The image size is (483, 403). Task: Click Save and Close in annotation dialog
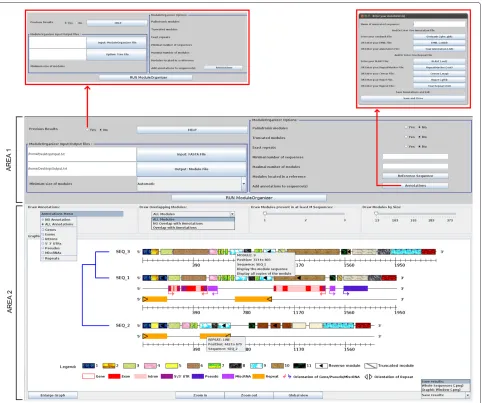pyautogui.click(x=413, y=98)
